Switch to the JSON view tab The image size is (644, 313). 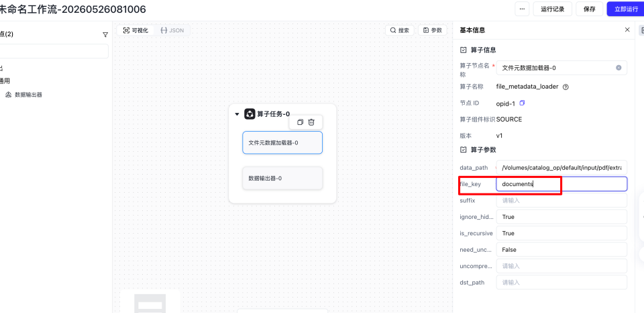(x=172, y=30)
